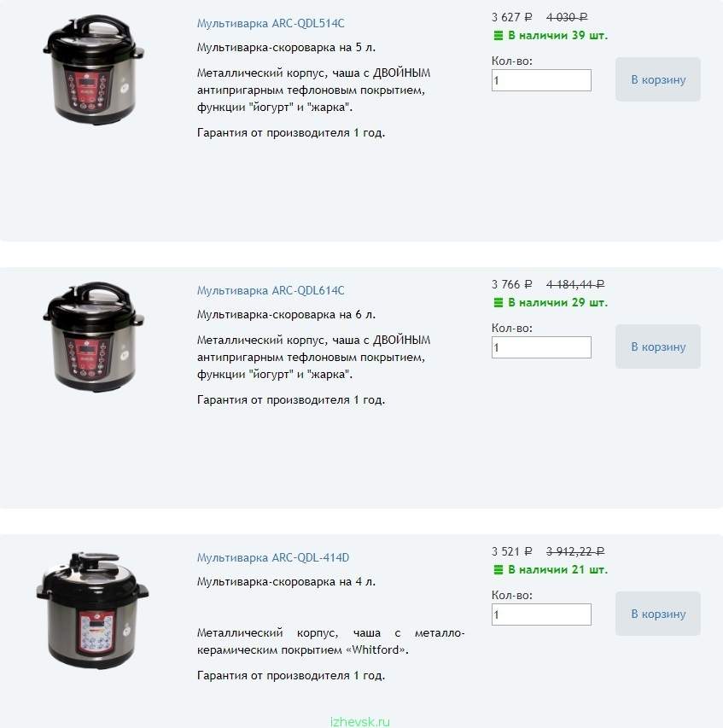Click the green stock icon next to 39 шт.
Viewport: 723px width, 728px height.
coord(498,36)
